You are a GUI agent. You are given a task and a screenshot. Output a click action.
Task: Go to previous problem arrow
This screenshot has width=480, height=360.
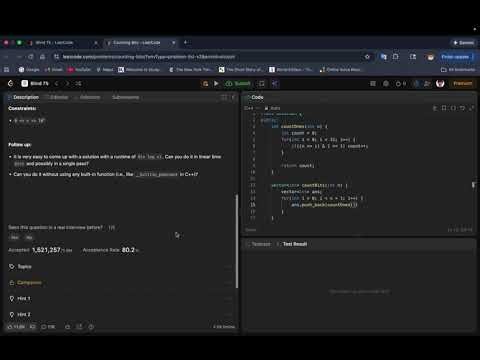point(56,83)
